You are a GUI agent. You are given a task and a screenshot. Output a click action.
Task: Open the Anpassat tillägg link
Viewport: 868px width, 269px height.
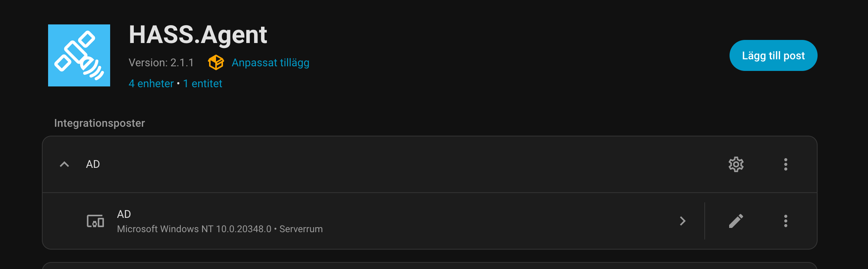[270, 62]
